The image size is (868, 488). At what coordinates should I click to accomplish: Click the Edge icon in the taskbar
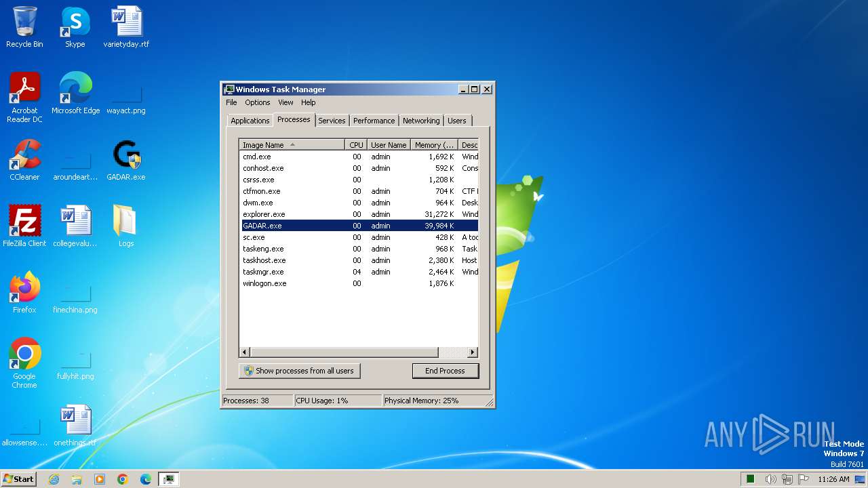pos(146,479)
